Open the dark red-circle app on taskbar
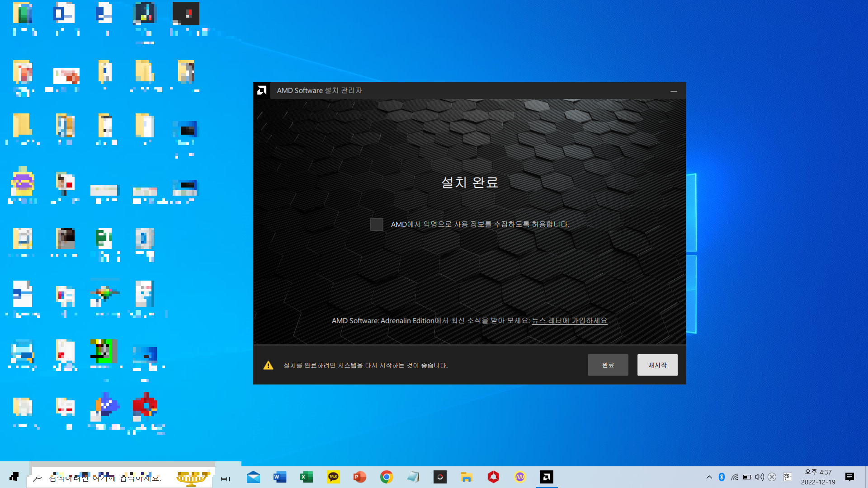The height and width of the screenshot is (488, 868). (440, 477)
